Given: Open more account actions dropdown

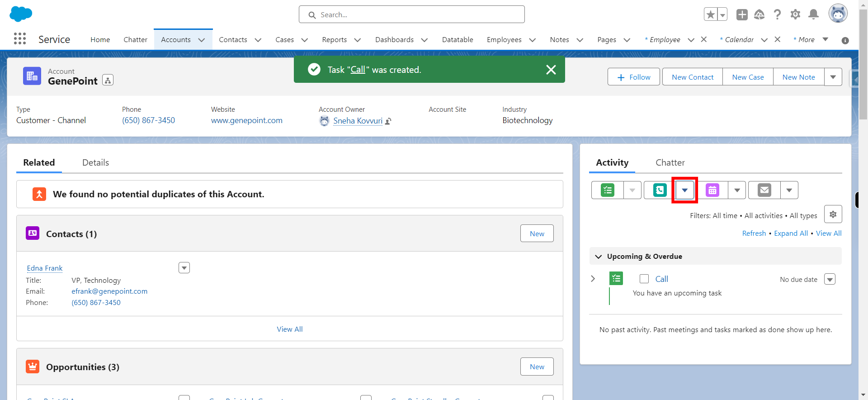Looking at the screenshot, I should coord(833,77).
